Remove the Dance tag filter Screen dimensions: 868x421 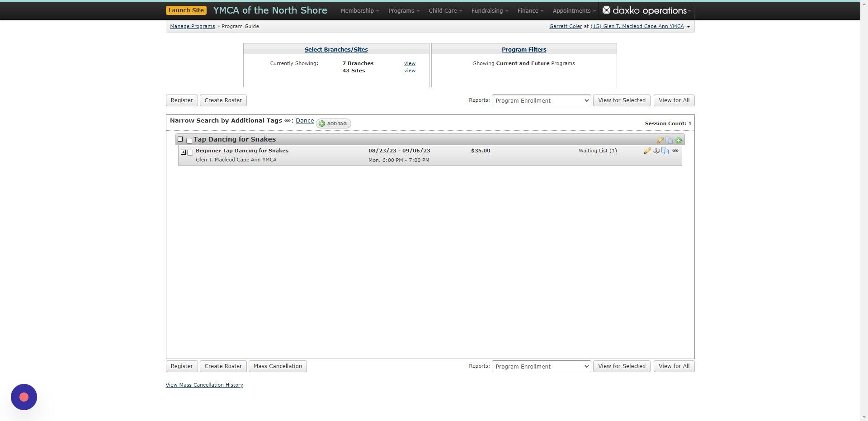304,120
